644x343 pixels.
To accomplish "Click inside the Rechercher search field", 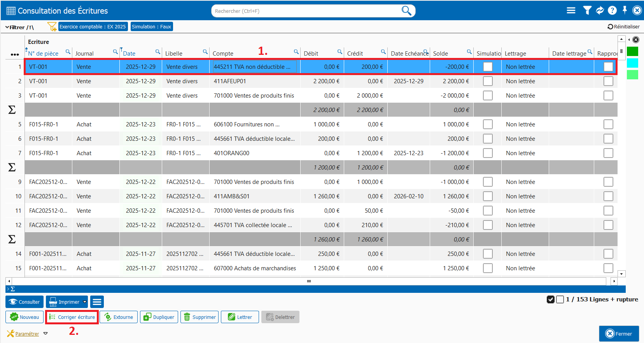I will tap(303, 11).
